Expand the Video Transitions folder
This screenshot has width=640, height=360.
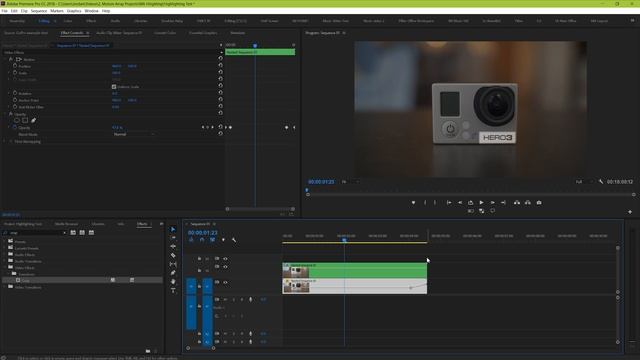(x=5, y=287)
